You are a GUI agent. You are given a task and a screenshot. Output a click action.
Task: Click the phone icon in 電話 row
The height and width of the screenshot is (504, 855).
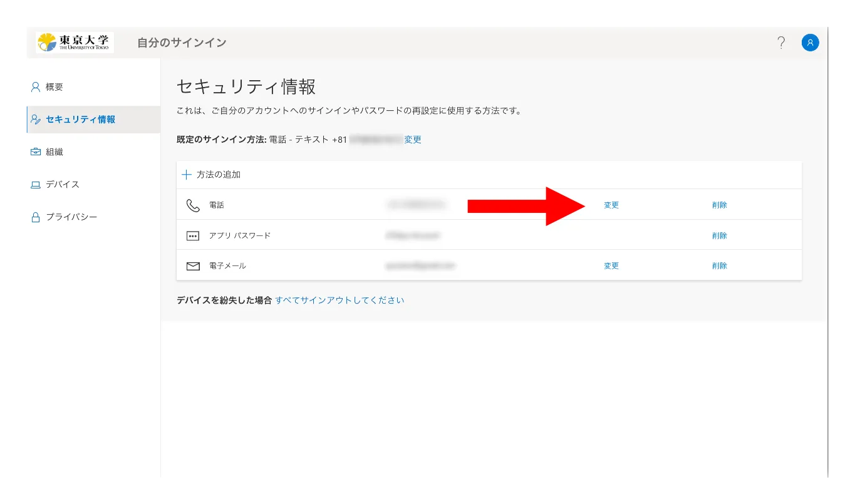pyautogui.click(x=193, y=205)
